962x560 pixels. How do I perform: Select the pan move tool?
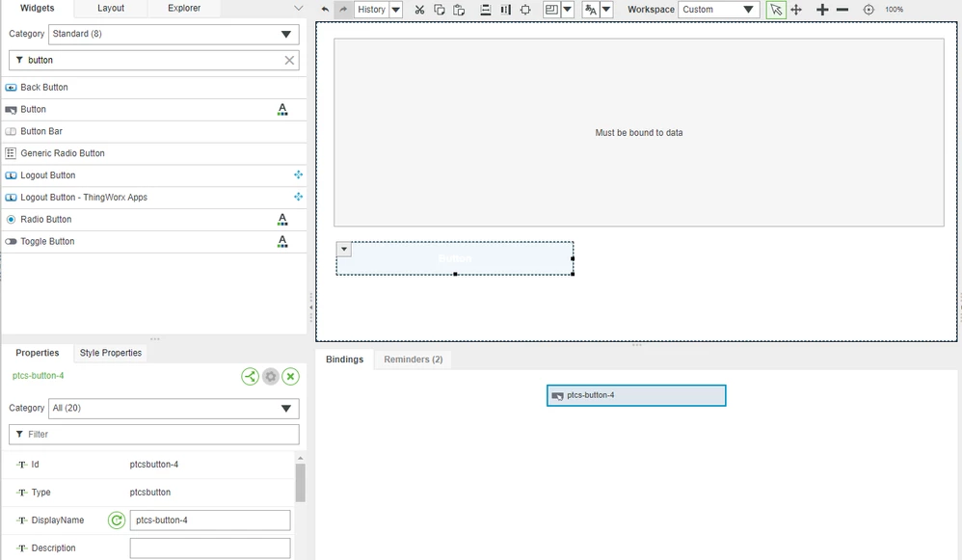[x=796, y=10]
